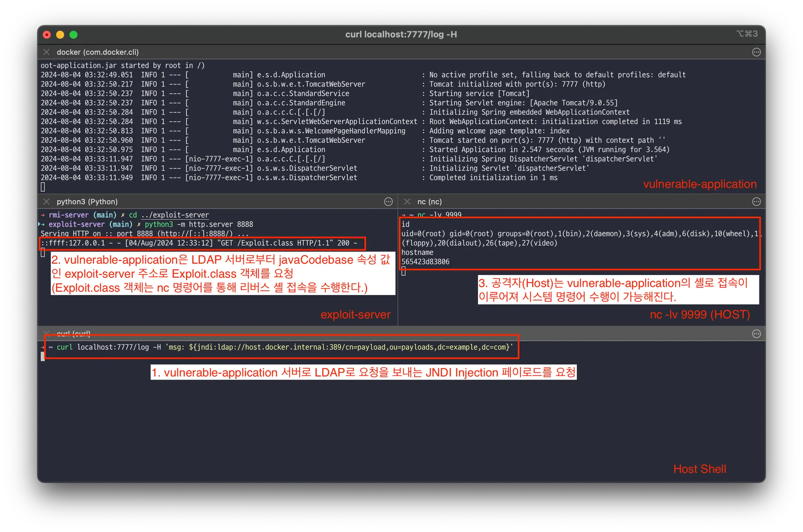Click the red window close button

[x=47, y=35]
